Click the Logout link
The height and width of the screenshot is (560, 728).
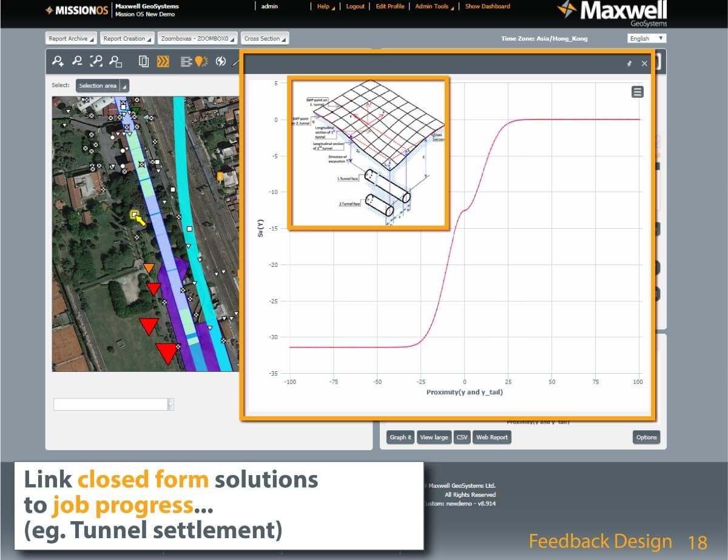click(x=356, y=6)
